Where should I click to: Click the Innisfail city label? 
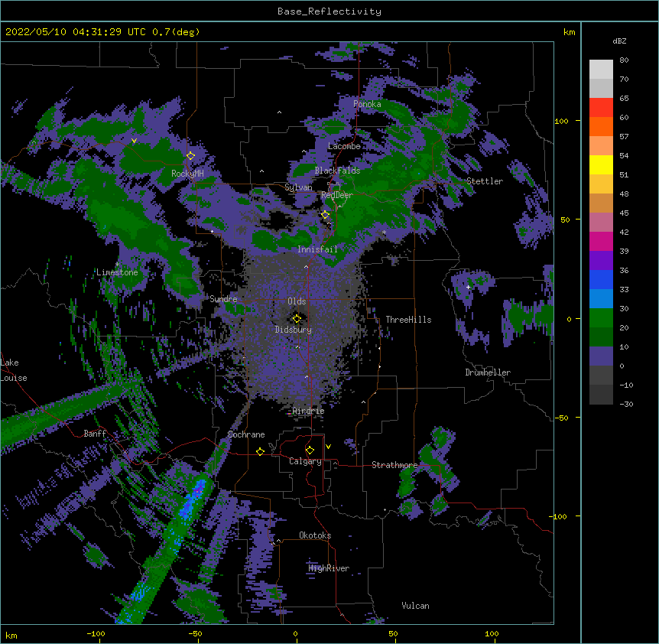click(x=317, y=249)
